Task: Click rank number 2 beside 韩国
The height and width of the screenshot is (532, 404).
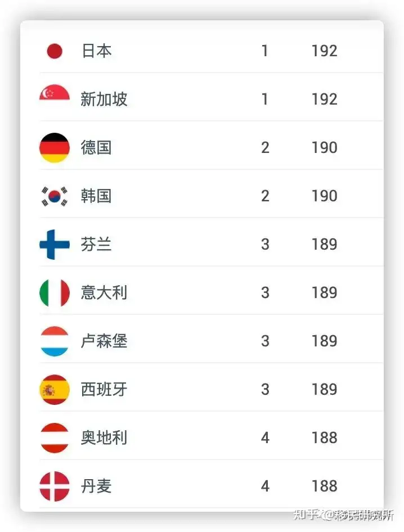Action: click(x=265, y=196)
